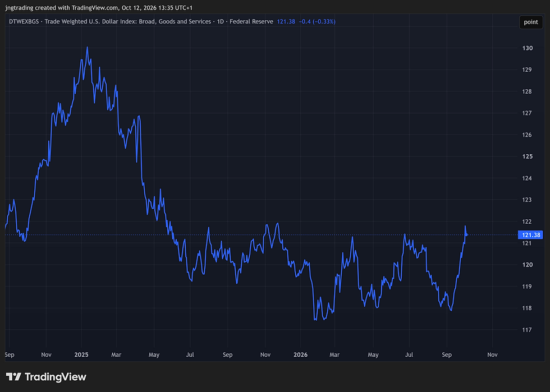Screen dimensions: 550x392
Task: Click the "Trade Weighted U.S. Dollar Index" title
Action: coord(128,21)
